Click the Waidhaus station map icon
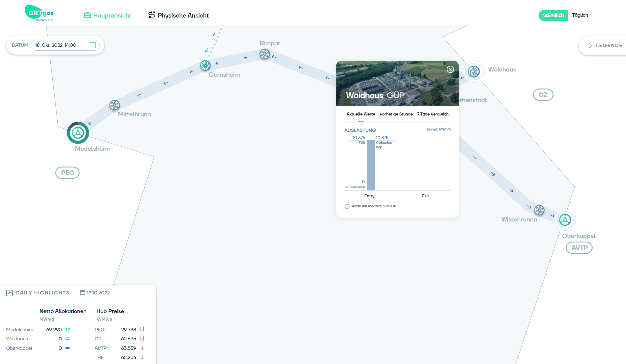 pos(473,72)
